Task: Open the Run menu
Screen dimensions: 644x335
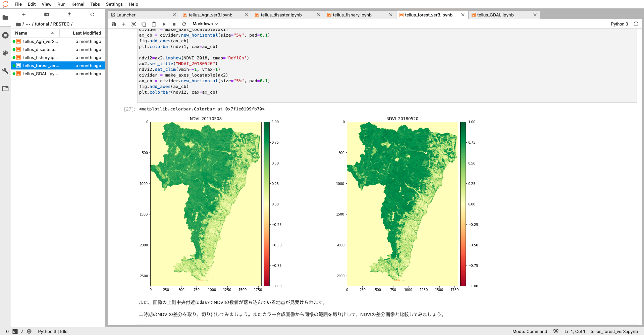Action: pyautogui.click(x=61, y=4)
